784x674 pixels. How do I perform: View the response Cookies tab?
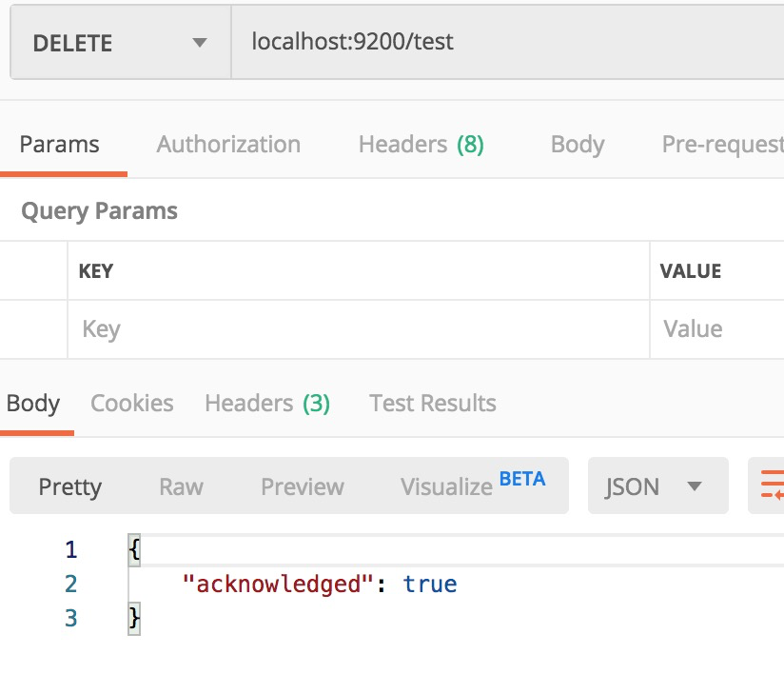tap(132, 404)
